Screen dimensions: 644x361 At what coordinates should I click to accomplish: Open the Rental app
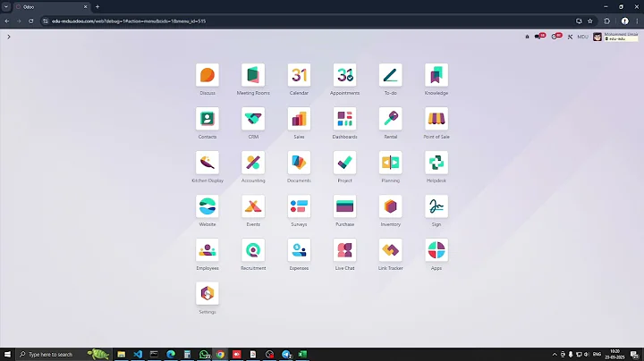click(x=391, y=119)
